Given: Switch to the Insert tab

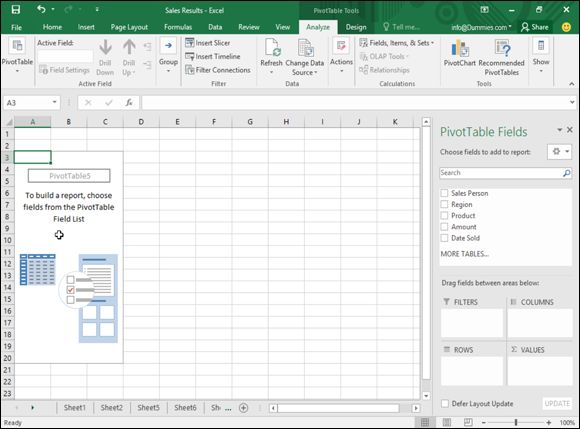Looking at the screenshot, I should (86, 27).
